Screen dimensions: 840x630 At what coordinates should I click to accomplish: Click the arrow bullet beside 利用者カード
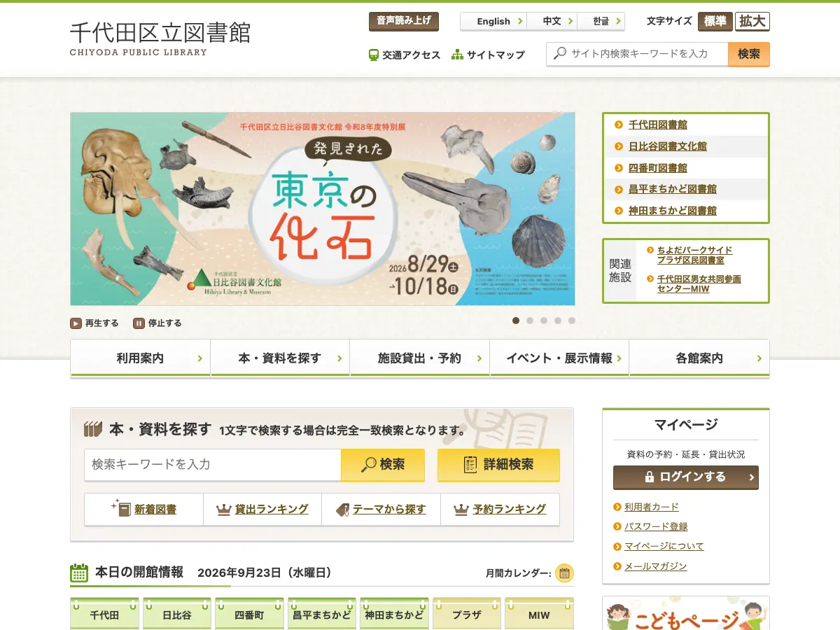click(x=617, y=507)
